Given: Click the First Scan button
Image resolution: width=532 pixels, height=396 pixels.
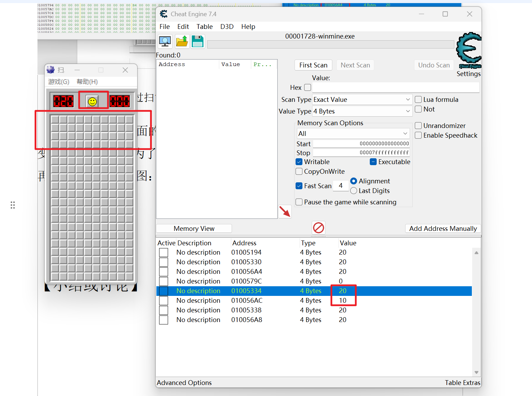Looking at the screenshot, I should (313, 65).
